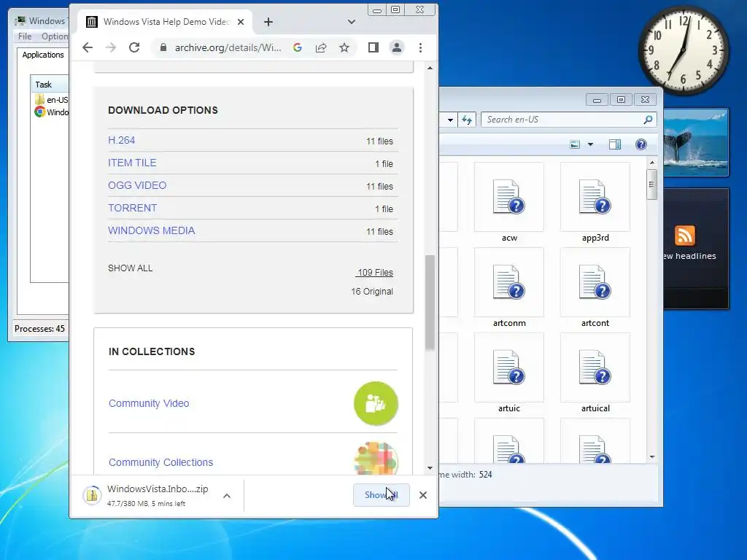Screen dimensions: 747x560
Task: Close the Windows Vista Help Demo tab
Action: coord(241,22)
